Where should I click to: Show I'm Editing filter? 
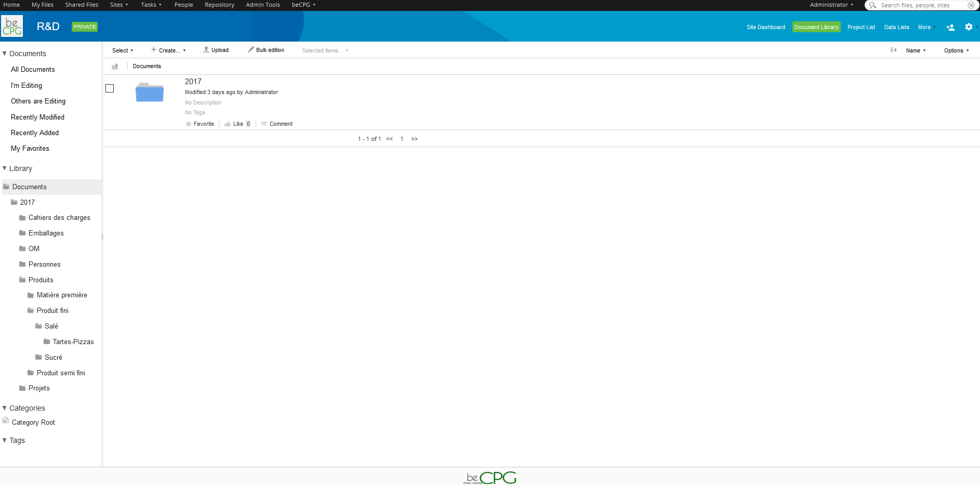click(x=27, y=85)
